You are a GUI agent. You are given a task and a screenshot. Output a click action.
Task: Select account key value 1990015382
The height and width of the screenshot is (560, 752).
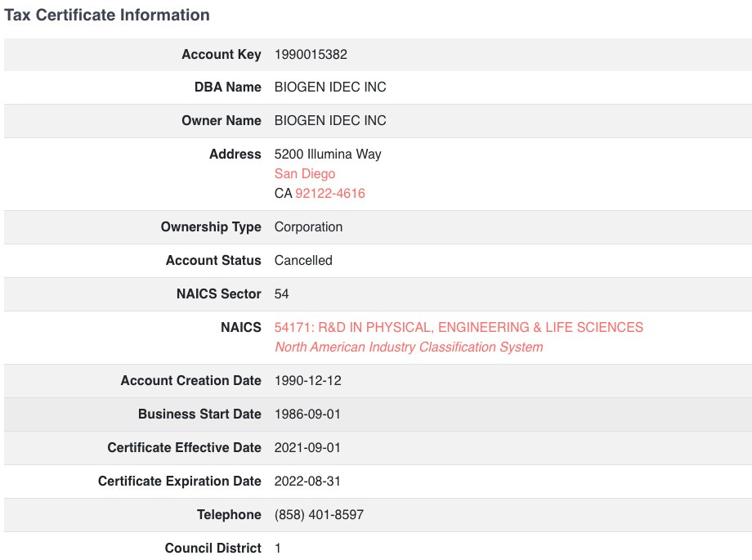click(x=311, y=54)
